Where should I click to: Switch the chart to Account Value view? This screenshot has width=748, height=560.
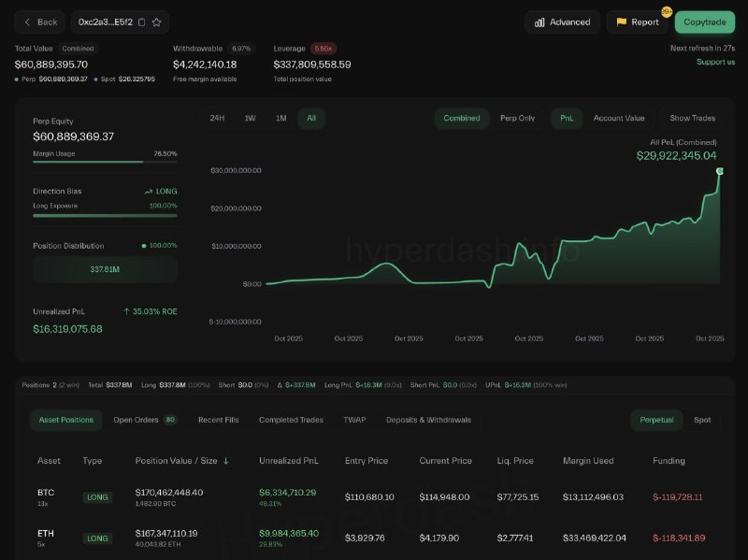619,118
